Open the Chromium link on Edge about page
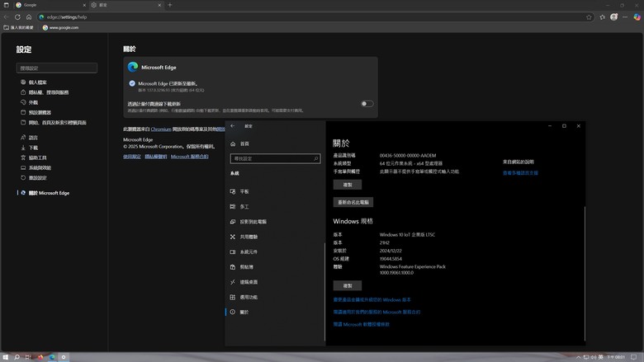 pos(161,129)
